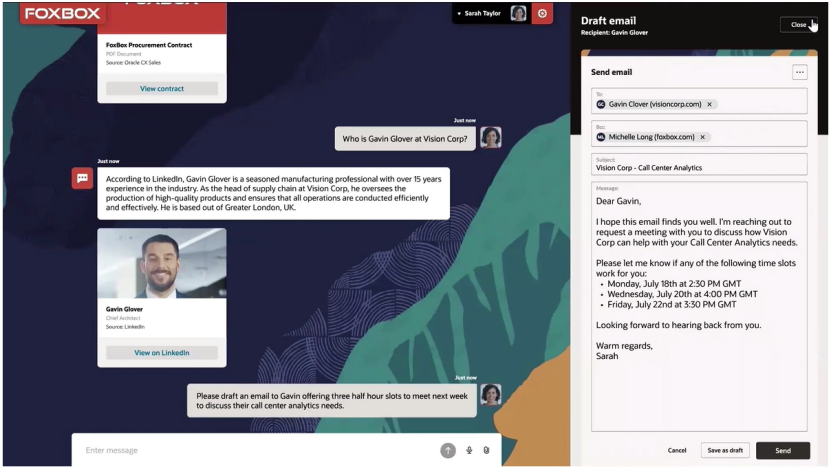Click 'Monday, July 18th at 2:30 PM GMT' line

tap(674, 284)
